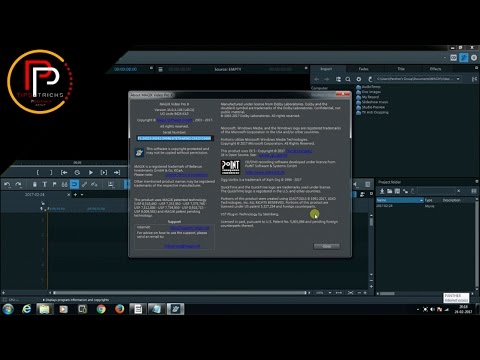The image size is (480, 360).
Task: Open Firefox from the taskbar
Action: [120, 309]
